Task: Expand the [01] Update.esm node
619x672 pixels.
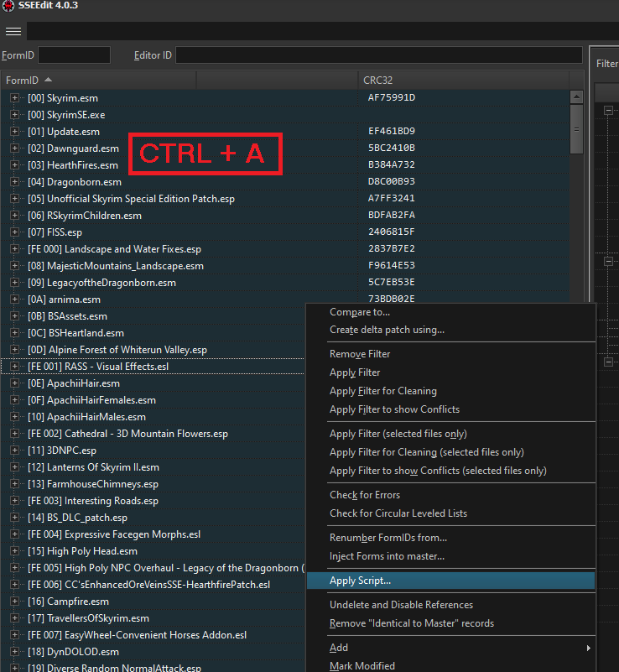Action: point(14,132)
